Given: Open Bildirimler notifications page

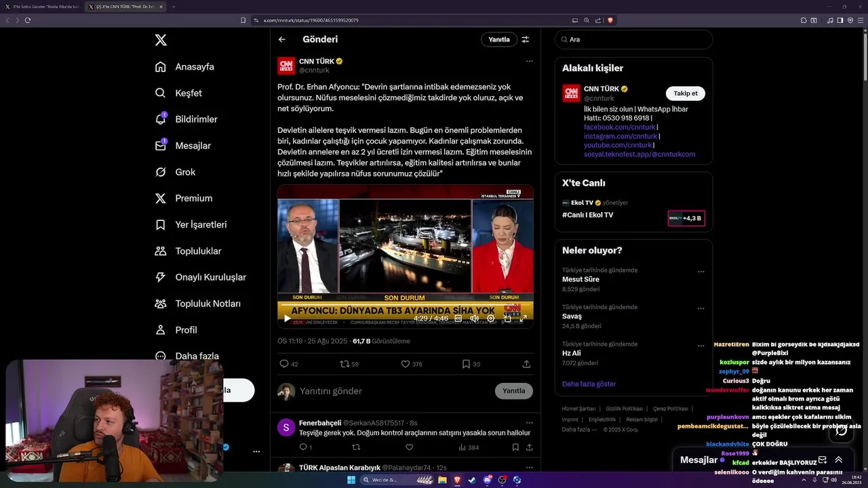Looking at the screenshot, I should click(x=186, y=119).
